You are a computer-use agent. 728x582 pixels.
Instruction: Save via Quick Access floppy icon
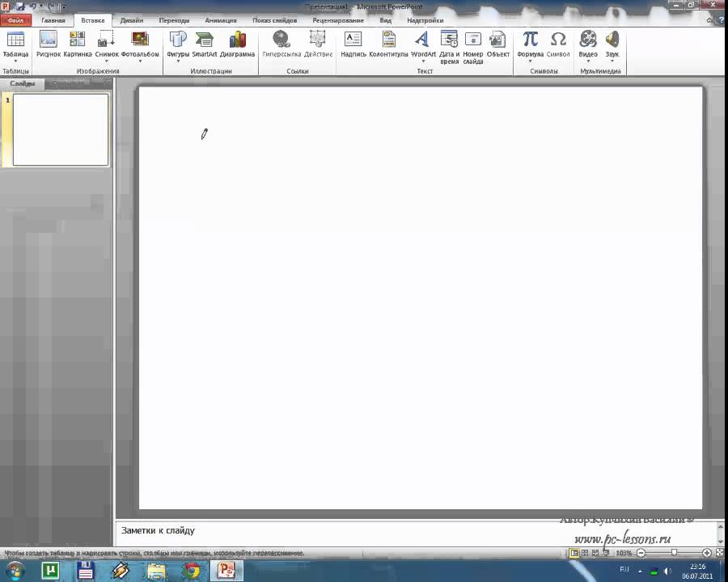(x=20, y=6)
